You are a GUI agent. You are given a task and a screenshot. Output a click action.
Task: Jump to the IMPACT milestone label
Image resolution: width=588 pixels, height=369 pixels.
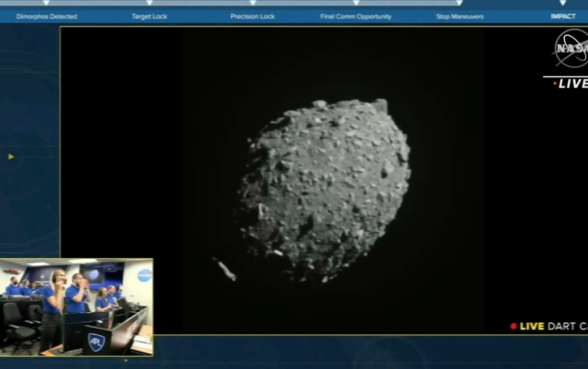tap(563, 17)
